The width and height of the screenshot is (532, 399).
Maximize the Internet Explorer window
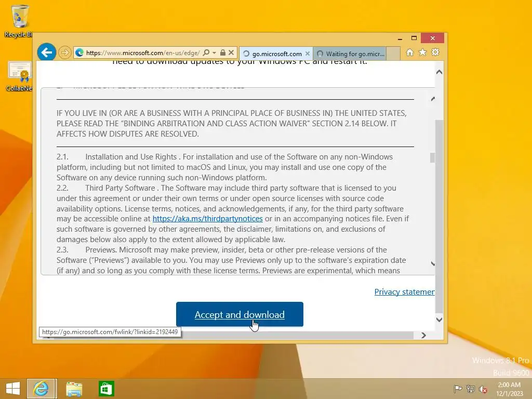coord(414,38)
